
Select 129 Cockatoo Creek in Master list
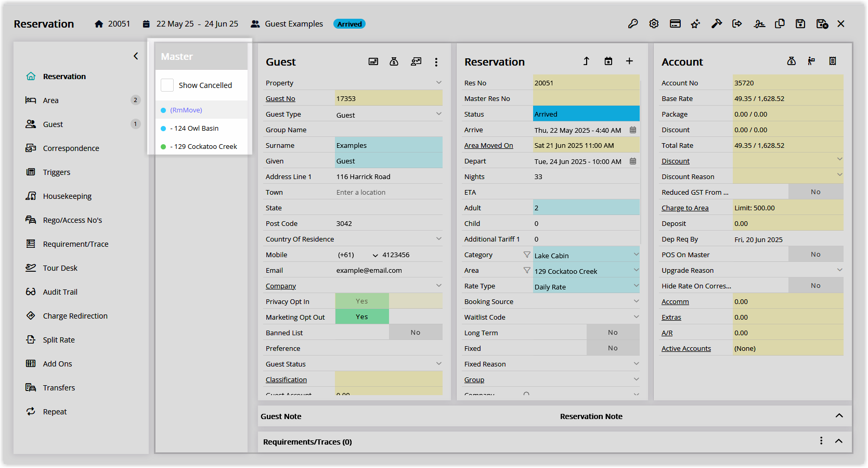(203, 146)
